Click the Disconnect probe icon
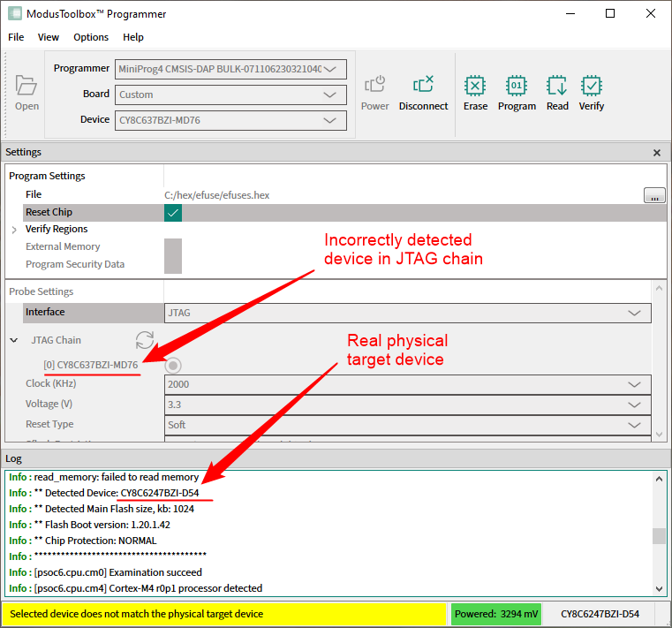Image resolution: width=672 pixels, height=628 pixels. coord(423,86)
